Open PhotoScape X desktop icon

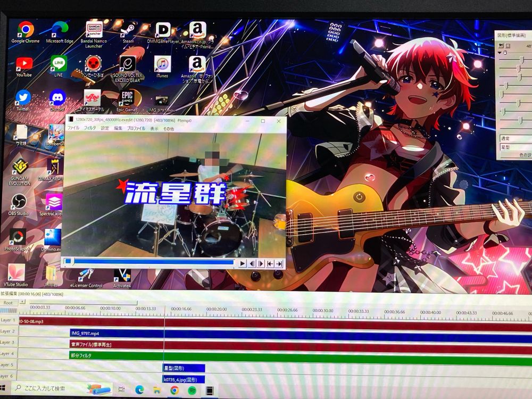[x=18, y=240]
